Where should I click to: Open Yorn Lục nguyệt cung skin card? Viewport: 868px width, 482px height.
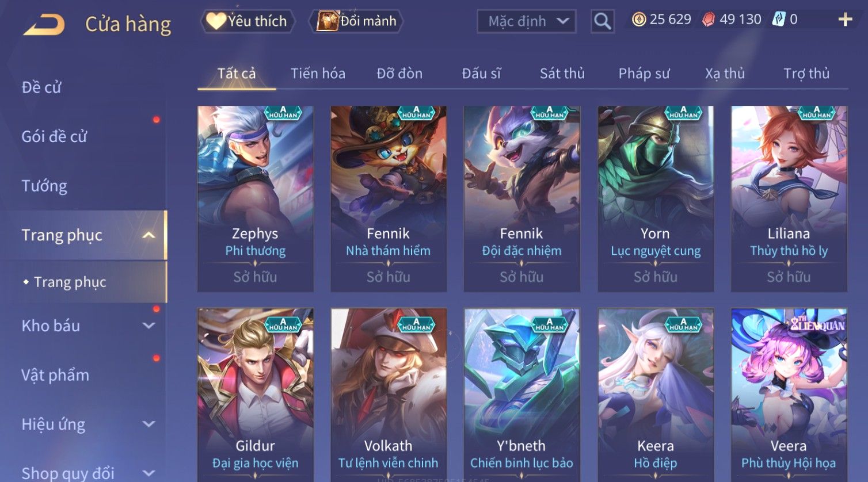coord(656,198)
